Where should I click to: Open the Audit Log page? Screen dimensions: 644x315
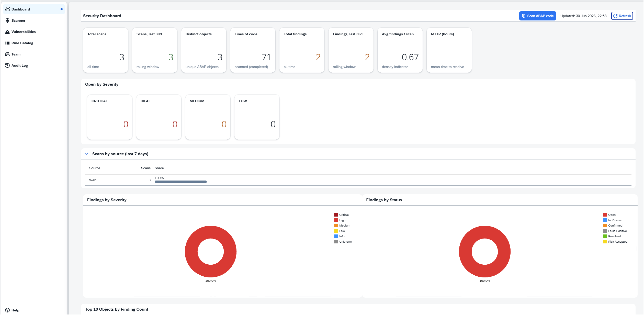pos(34,65)
